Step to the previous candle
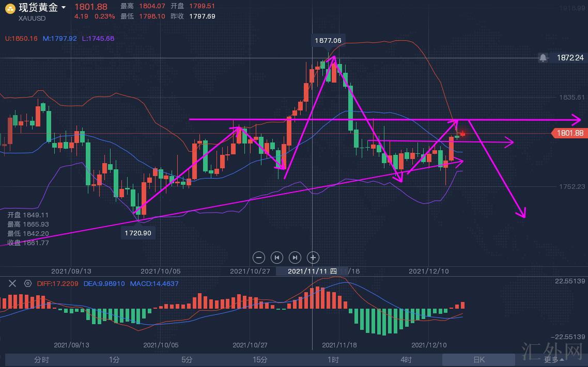 pos(277,257)
